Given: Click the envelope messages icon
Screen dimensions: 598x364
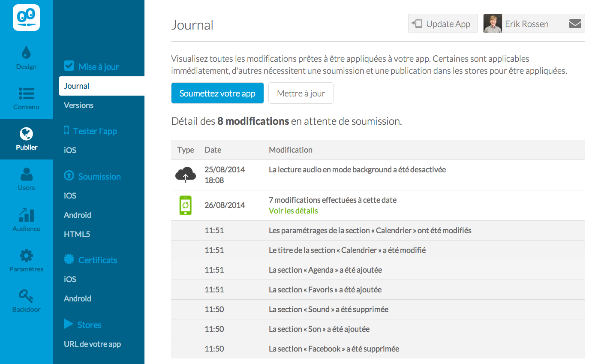Looking at the screenshot, I should click(x=575, y=24).
